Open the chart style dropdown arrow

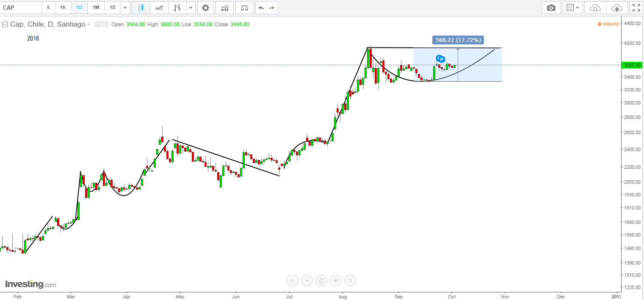191,8
